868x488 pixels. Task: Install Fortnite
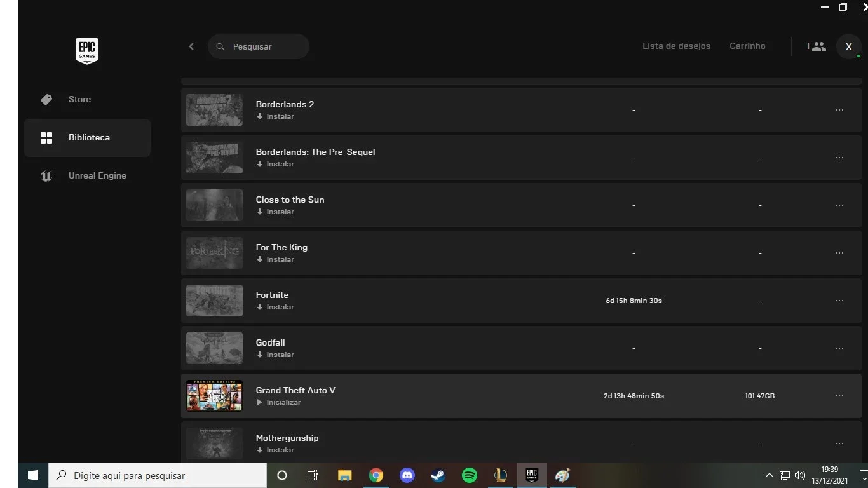pyautogui.click(x=275, y=307)
